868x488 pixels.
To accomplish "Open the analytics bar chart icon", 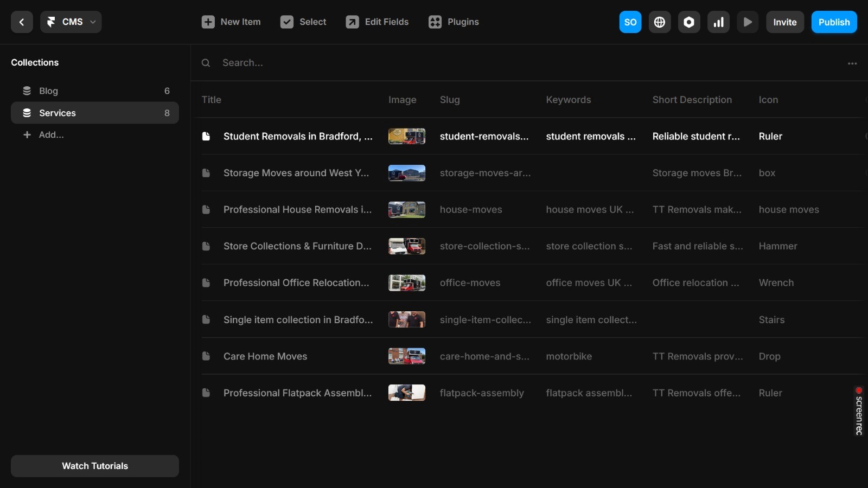I will tap(718, 22).
